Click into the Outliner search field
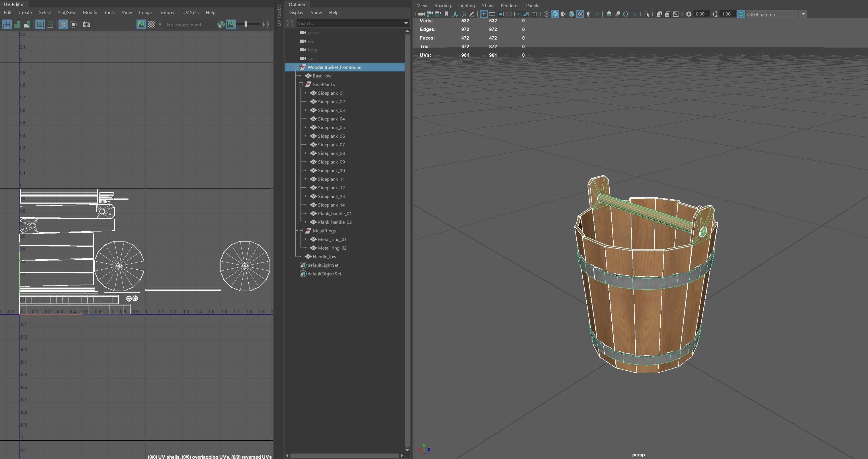Screen dimensions: 868x459 click(350, 23)
